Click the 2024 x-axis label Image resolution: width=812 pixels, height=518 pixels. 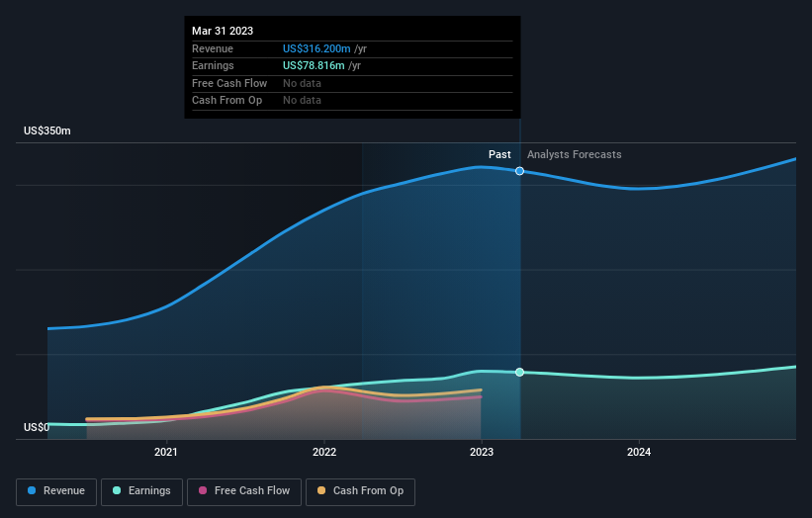(639, 452)
